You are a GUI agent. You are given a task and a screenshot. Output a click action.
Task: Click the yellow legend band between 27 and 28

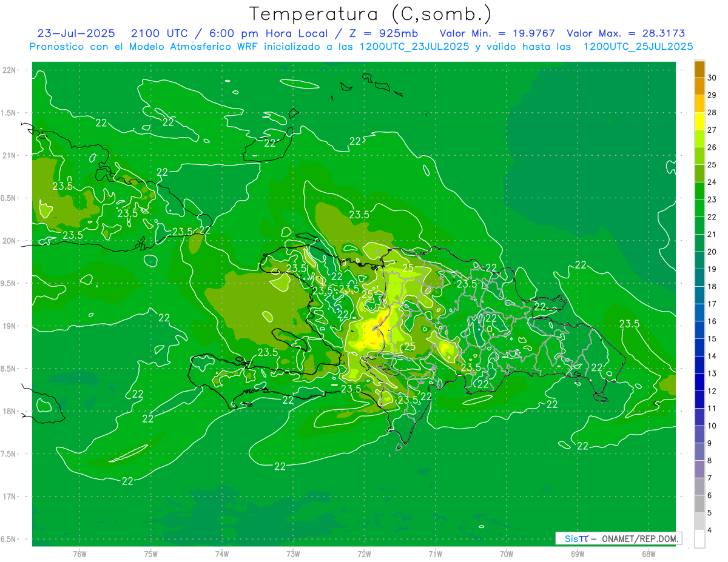(x=699, y=121)
